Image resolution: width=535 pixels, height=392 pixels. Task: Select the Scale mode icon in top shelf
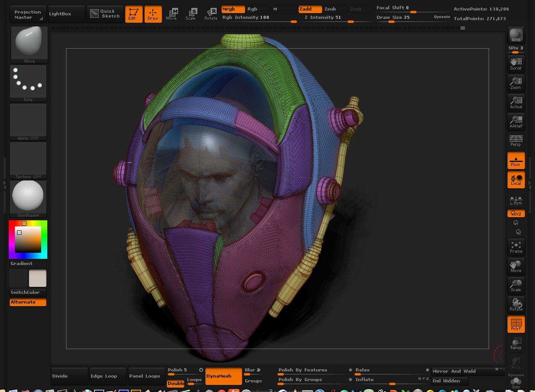(x=190, y=14)
